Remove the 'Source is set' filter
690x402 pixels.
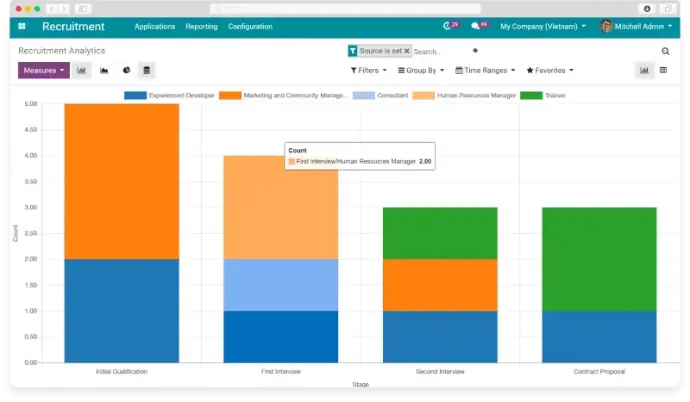pos(407,51)
